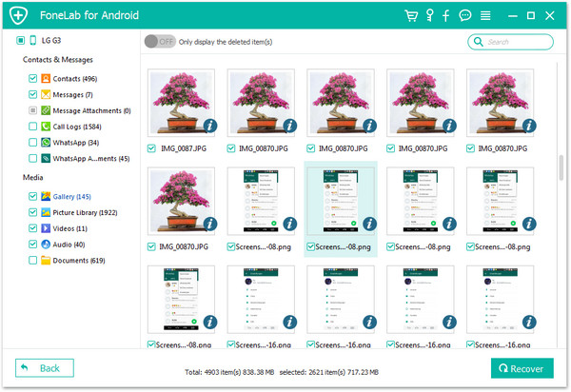Uncheck the Contacts (496) checkbox
The height and width of the screenshot is (392, 571).
coord(32,78)
